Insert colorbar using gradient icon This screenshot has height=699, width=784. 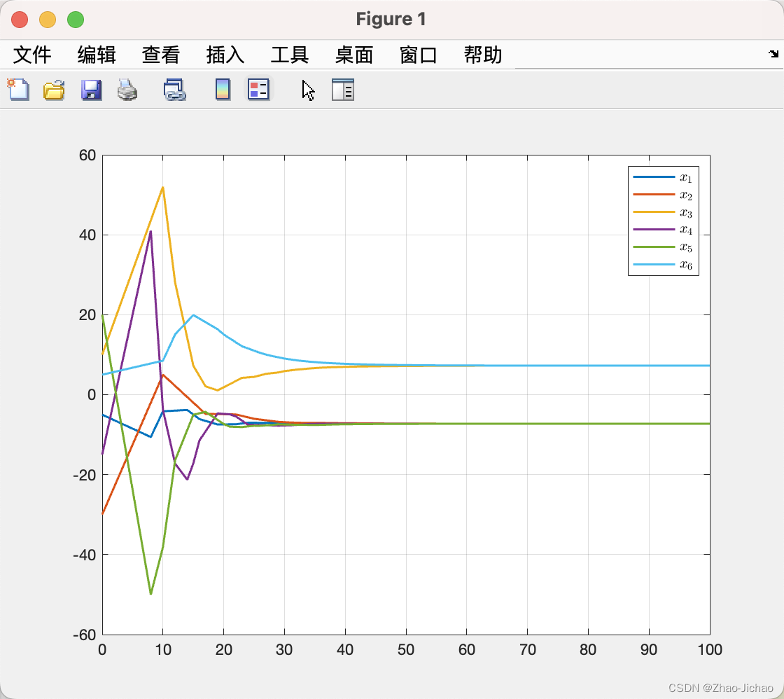[223, 90]
